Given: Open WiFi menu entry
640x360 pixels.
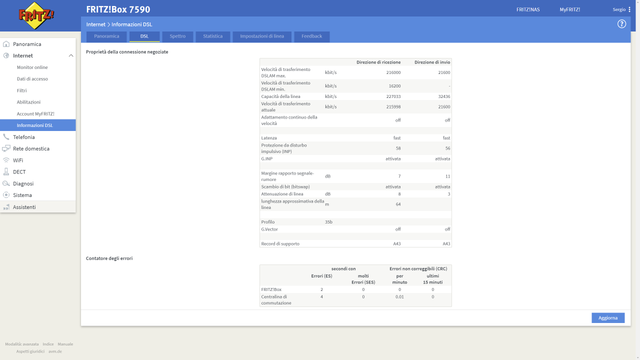Looking at the screenshot, I should pyautogui.click(x=18, y=160).
